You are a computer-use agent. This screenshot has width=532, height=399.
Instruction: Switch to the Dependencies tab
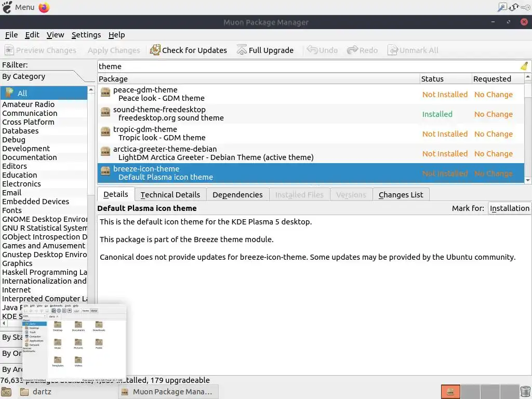(237, 195)
